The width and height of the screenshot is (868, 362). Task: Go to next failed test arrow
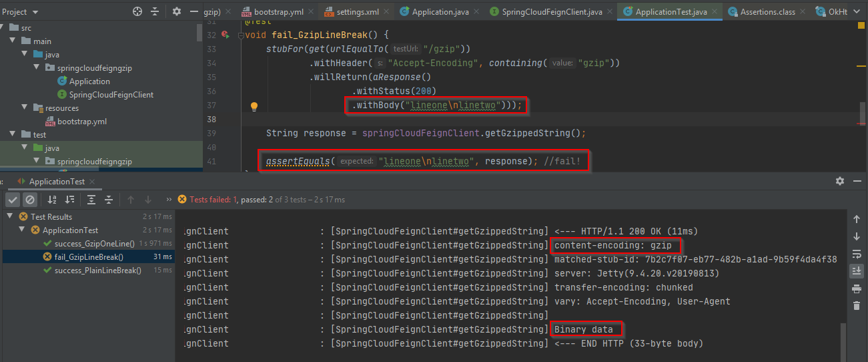148,200
